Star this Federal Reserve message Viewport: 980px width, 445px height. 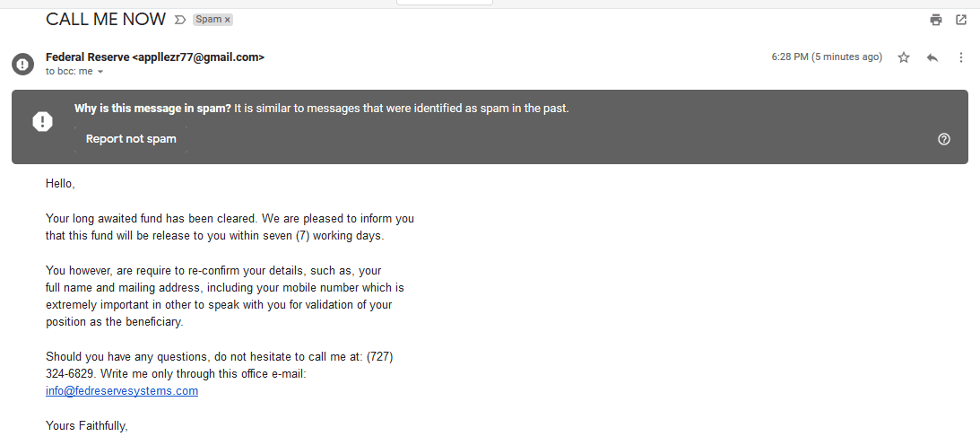point(904,57)
